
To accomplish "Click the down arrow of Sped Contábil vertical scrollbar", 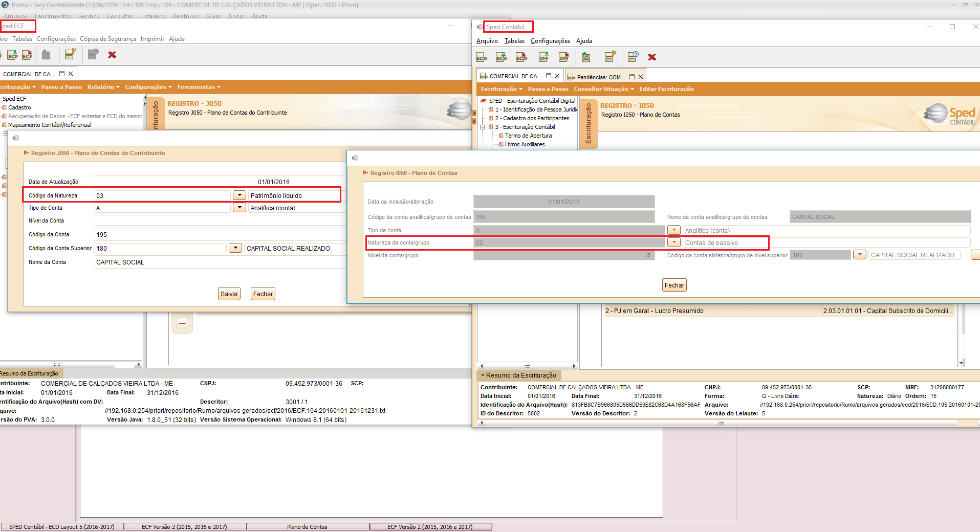I will (962, 363).
